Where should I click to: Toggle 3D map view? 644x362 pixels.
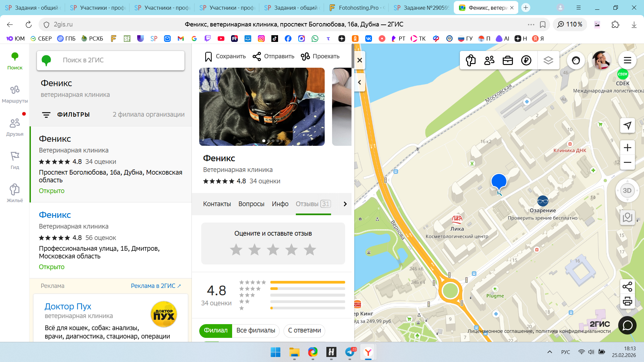pos(627,190)
